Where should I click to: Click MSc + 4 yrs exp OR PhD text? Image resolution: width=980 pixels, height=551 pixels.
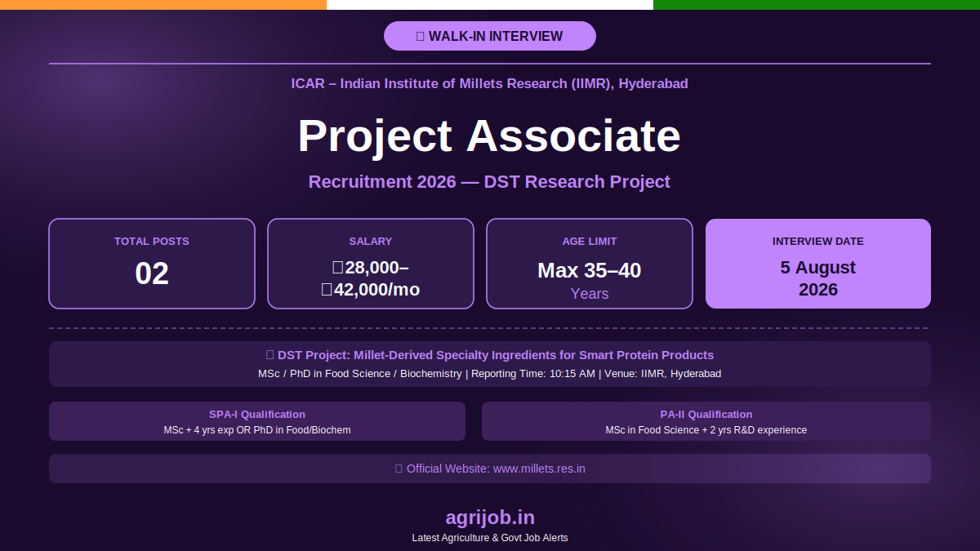tap(257, 430)
